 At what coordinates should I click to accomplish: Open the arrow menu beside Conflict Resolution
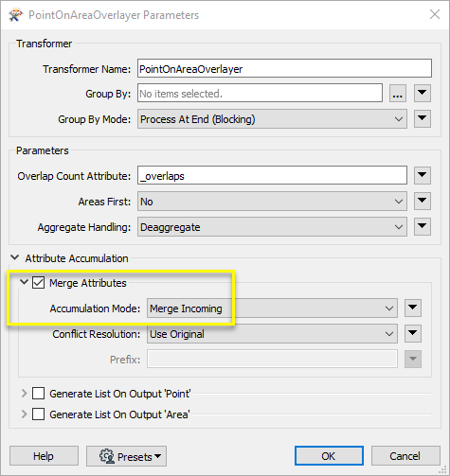(x=413, y=333)
